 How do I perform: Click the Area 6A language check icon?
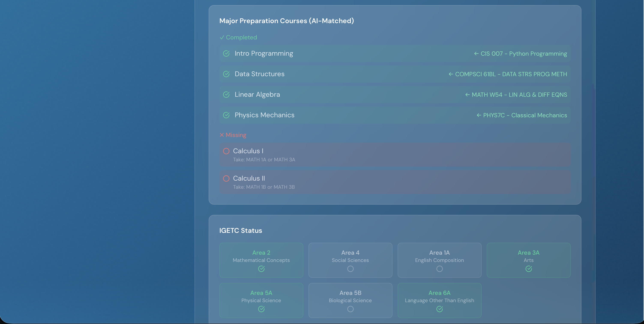click(x=439, y=309)
